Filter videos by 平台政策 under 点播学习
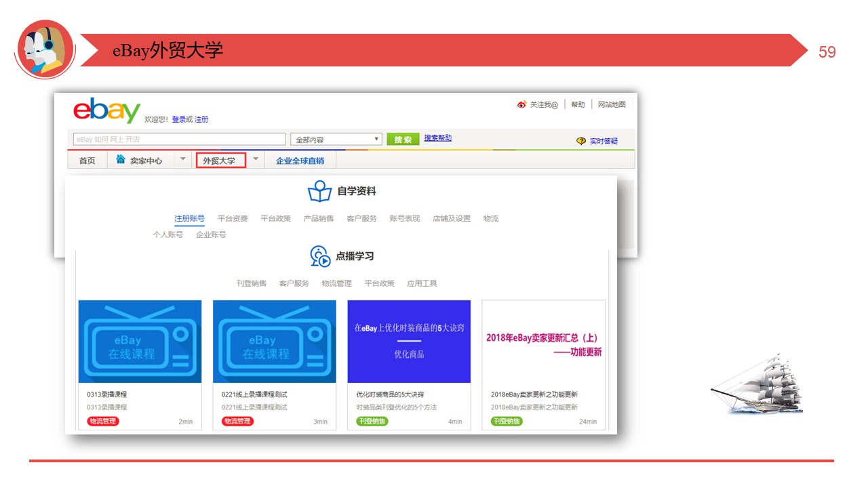868x488 pixels. click(x=379, y=283)
